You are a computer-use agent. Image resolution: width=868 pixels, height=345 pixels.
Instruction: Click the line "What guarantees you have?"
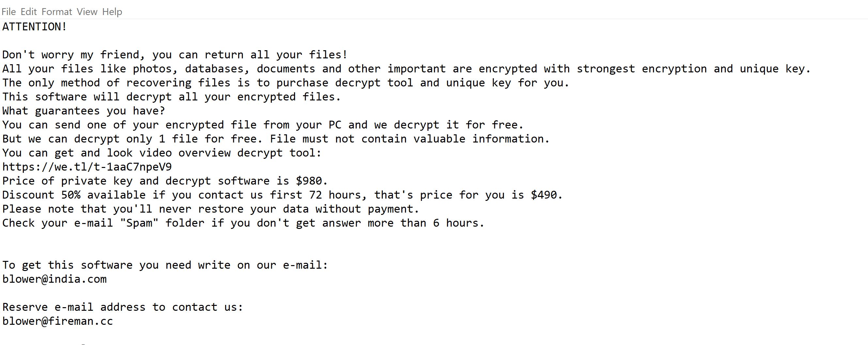[x=84, y=111]
